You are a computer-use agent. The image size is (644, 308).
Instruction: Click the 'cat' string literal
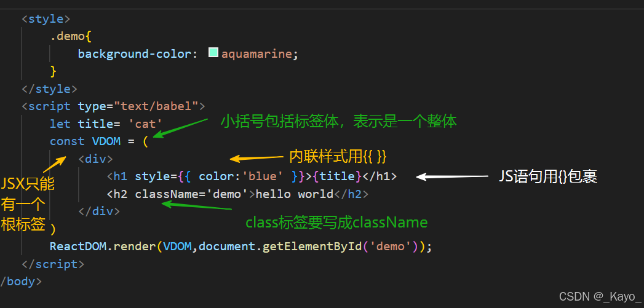click(x=145, y=124)
